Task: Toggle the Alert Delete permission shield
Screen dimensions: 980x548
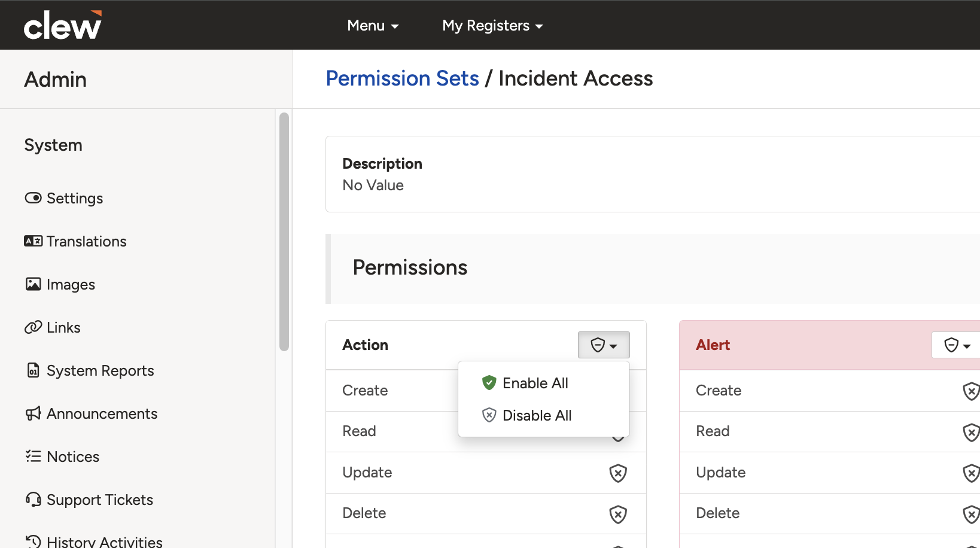Action: pos(971,514)
